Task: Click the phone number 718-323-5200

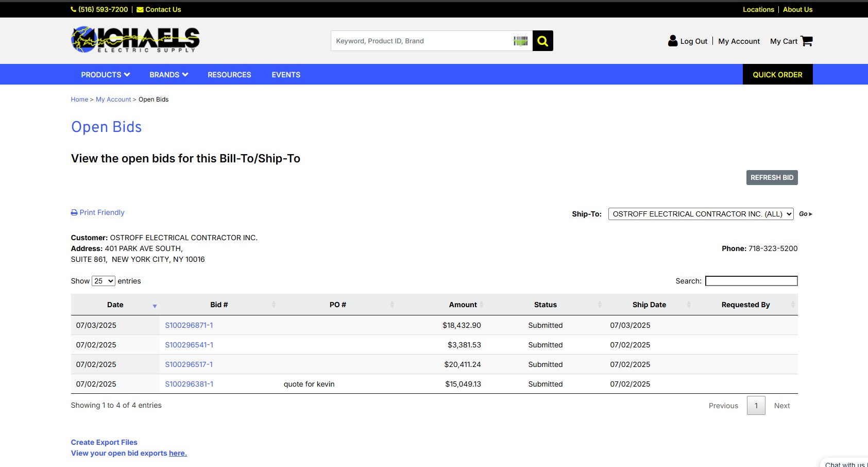Action: [x=773, y=248]
